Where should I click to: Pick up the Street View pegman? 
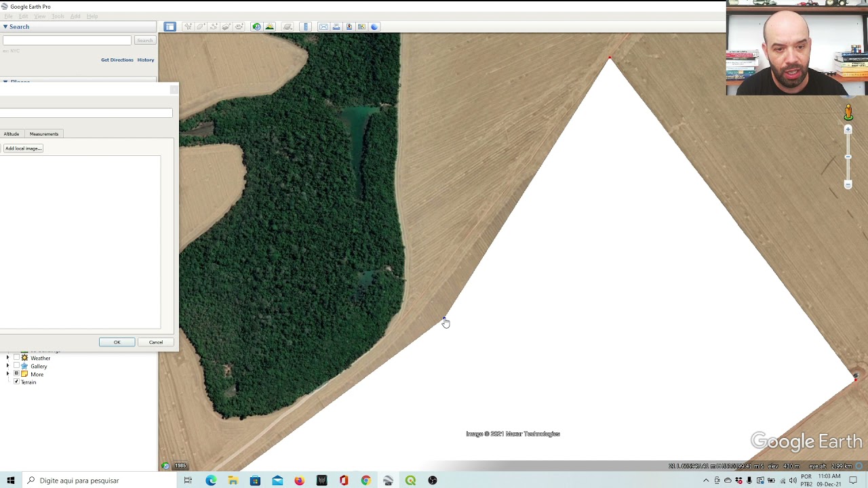coord(848,113)
